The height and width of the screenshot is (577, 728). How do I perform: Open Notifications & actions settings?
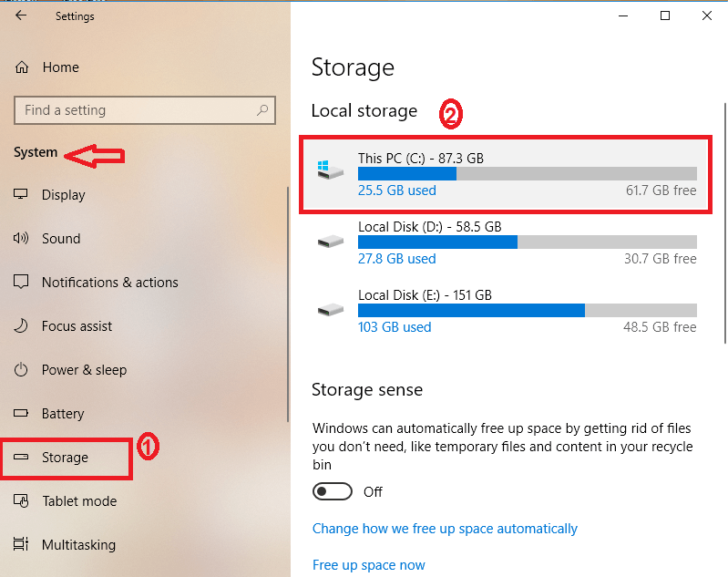tap(110, 282)
